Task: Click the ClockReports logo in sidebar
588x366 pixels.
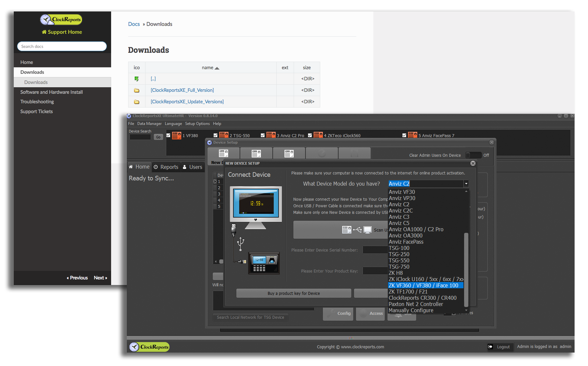Action: point(61,20)
